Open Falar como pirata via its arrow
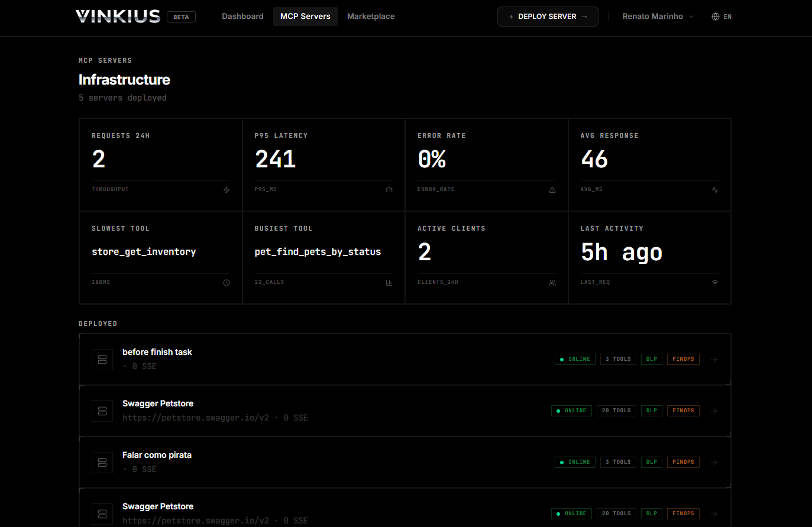 pos(714,463)
